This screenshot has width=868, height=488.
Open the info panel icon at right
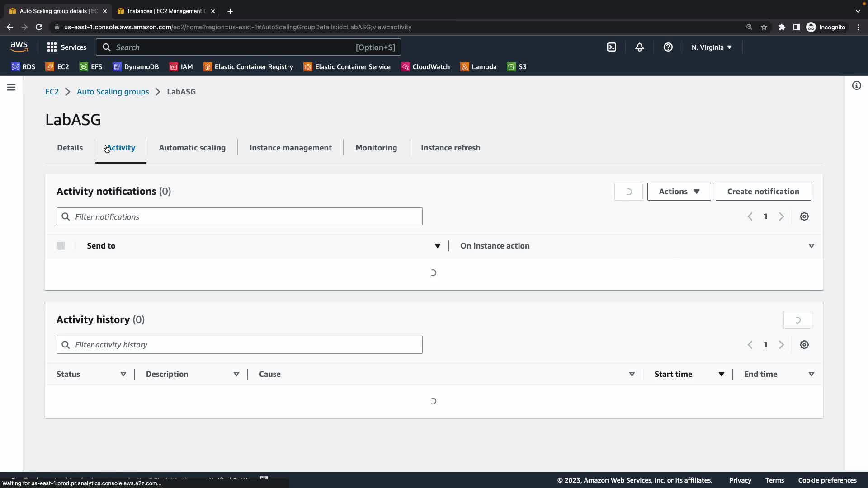tap(856, 85)
